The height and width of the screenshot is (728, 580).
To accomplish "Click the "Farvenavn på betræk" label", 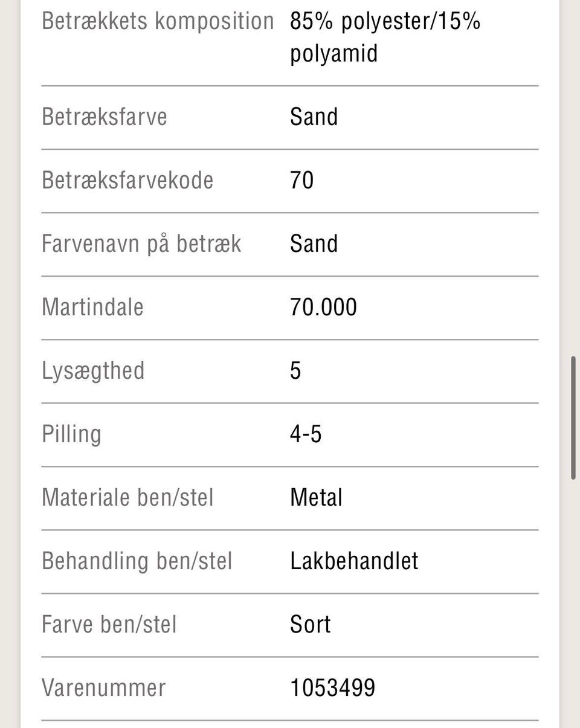I will (141, 243).
